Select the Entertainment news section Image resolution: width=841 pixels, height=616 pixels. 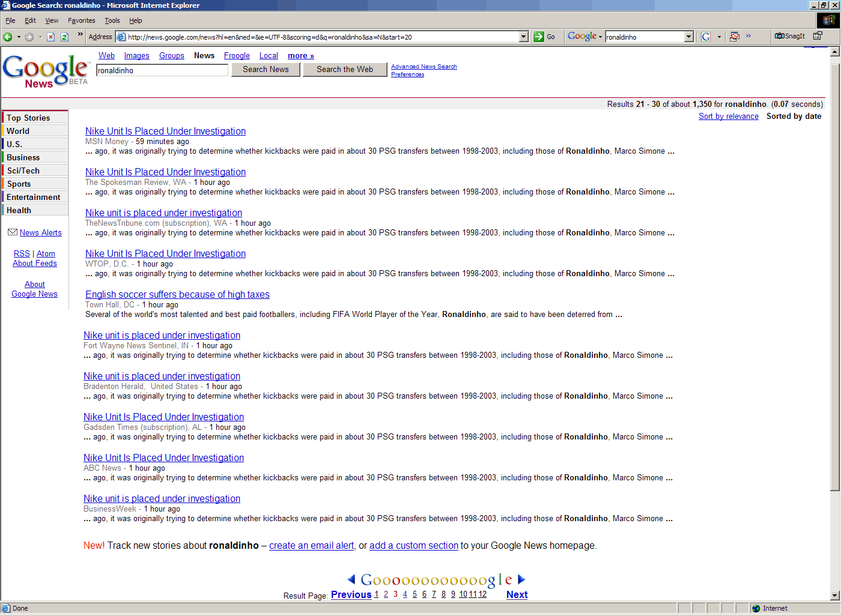(x=35, y=197)
